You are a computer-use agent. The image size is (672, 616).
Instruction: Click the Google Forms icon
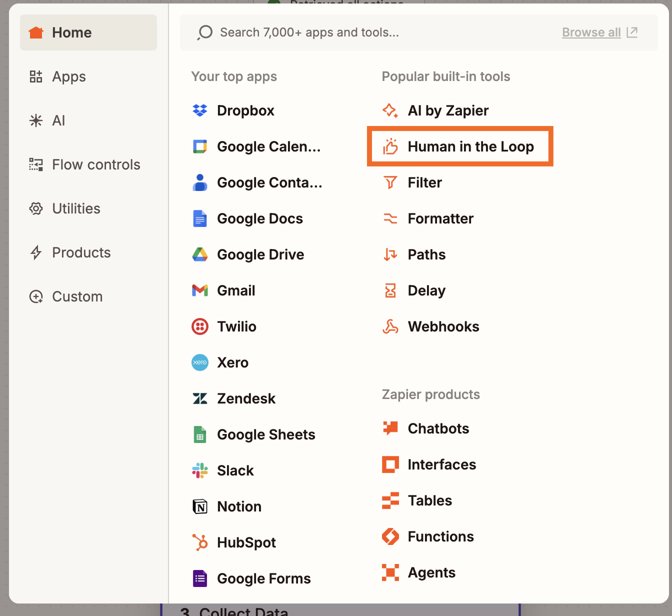click(x=200, y=578)
